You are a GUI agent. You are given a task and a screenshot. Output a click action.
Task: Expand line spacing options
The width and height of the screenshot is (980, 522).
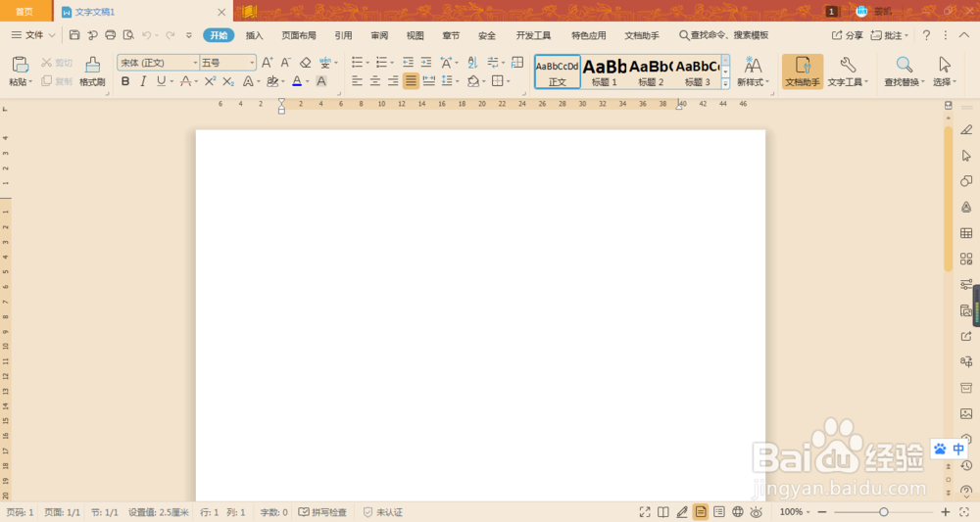[x=458, y=81]
